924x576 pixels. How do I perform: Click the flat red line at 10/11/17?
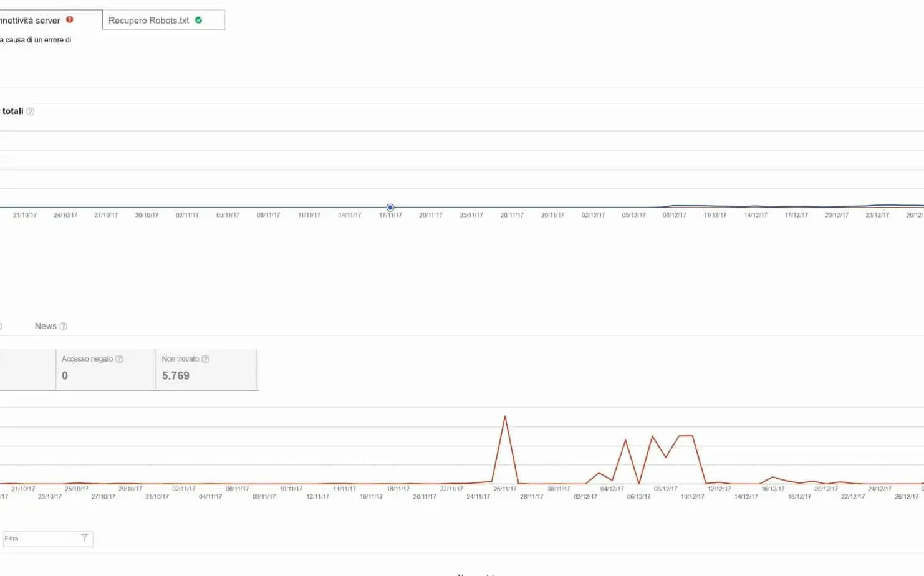pyautogui.click(x=291, y=483)
